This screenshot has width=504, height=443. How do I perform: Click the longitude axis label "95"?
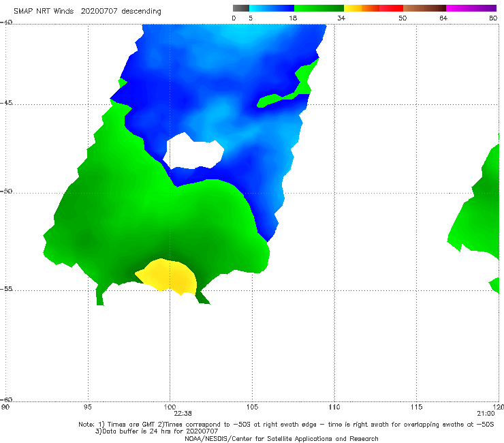click(x=87, y=407)
